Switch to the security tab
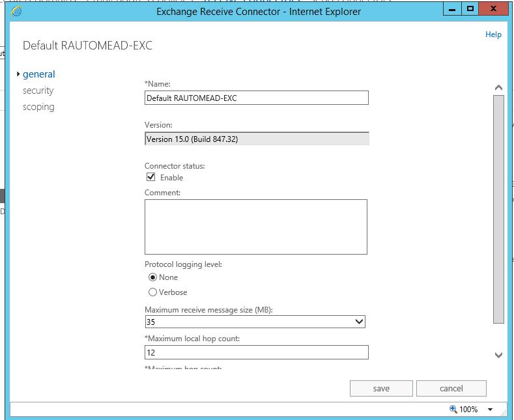The image size is (514, 420). 38,91
